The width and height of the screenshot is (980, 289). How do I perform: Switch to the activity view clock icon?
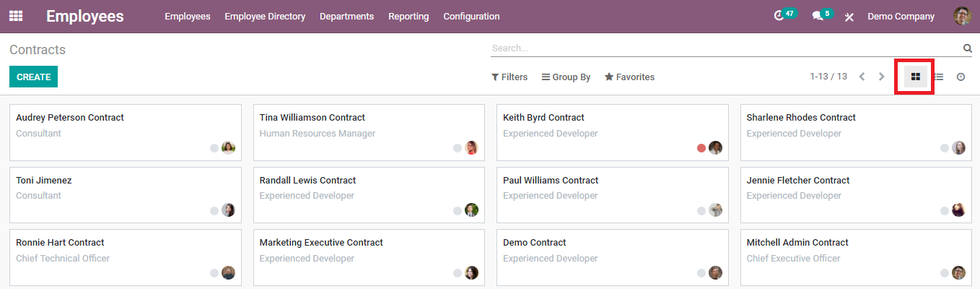[961, 77]
